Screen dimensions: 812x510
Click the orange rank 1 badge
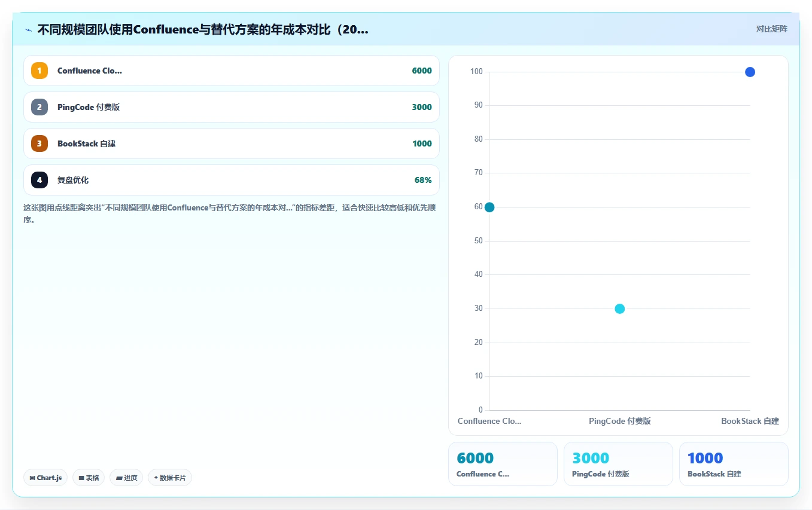39,71
